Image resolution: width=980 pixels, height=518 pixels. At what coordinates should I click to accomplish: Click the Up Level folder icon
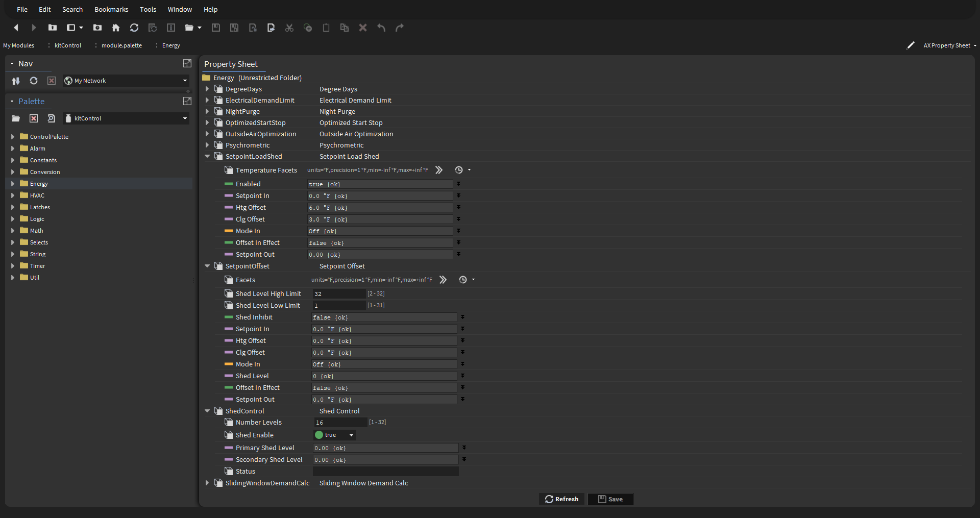pos(52,28)
